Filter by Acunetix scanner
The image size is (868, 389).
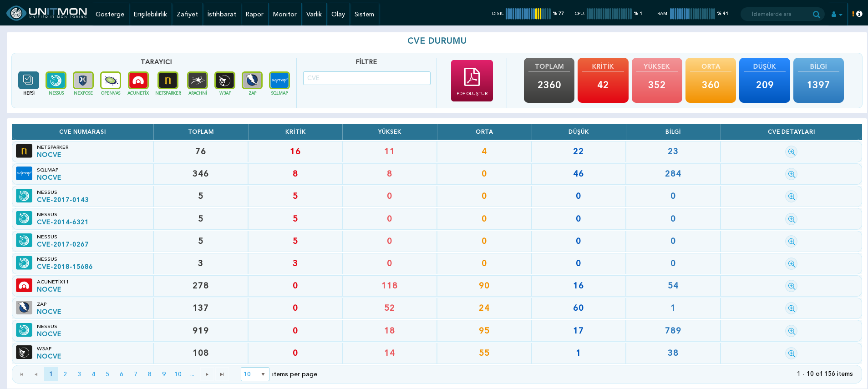click(x=138, y=81)
